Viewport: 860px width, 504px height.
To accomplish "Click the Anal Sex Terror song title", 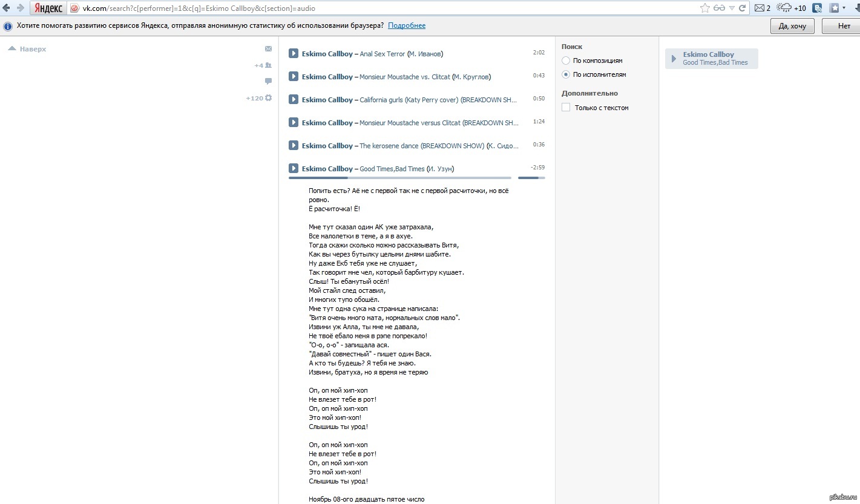I will 382,54.
